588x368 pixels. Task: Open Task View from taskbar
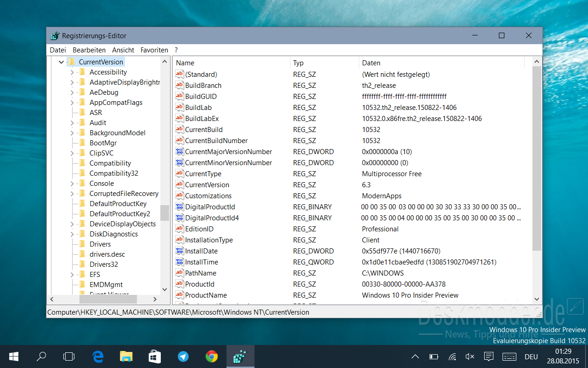[x=69, y=356]
